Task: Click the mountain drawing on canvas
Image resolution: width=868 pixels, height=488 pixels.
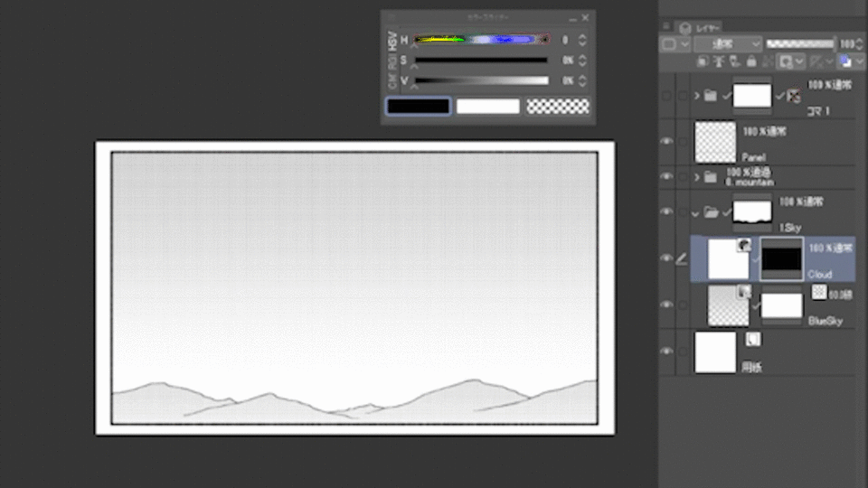Action: (x=354, y=402)
